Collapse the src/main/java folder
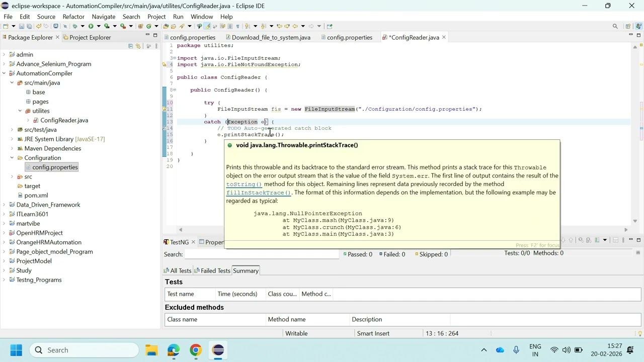This screenshot has width=644, height=362. tap(12, 82)
